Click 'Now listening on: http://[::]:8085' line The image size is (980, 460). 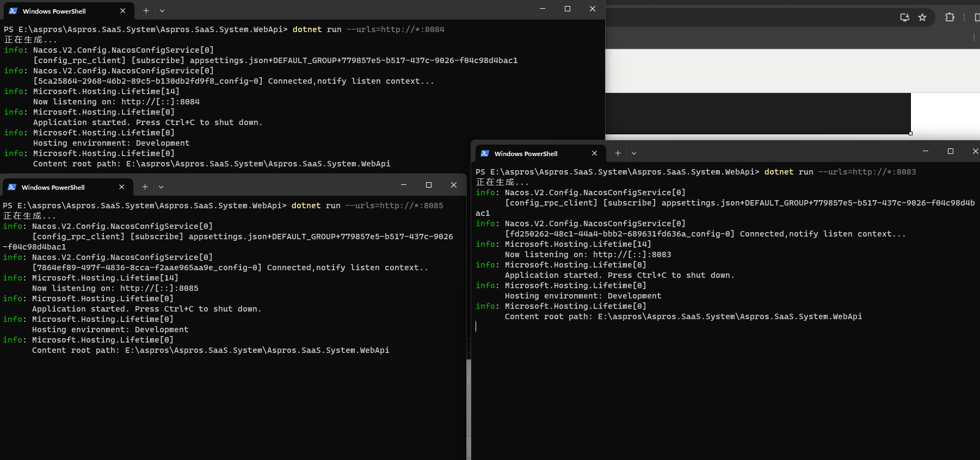pyautogui.click(x=115, y=288)
